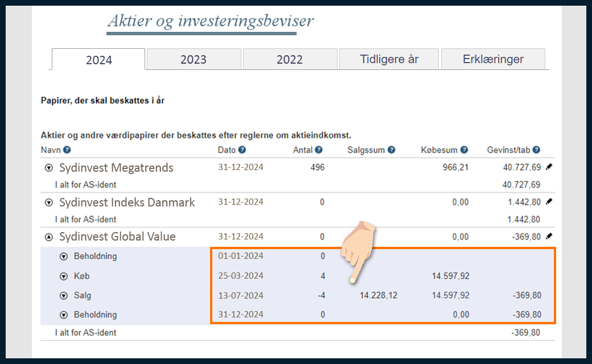Open the help icon beside Antal
Screen dimensions: 592x364
click(318, 150)
